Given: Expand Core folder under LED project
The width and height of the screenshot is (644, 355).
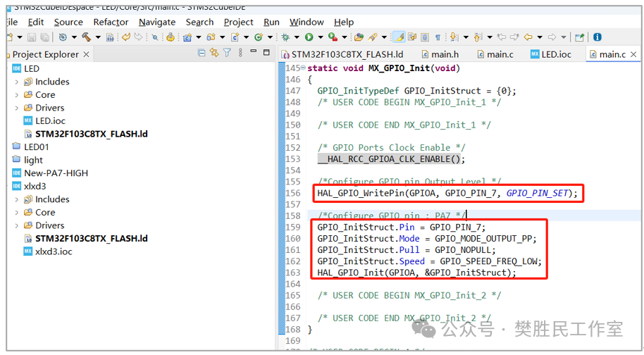Looking at the screenshot, I should click(16, 95).
